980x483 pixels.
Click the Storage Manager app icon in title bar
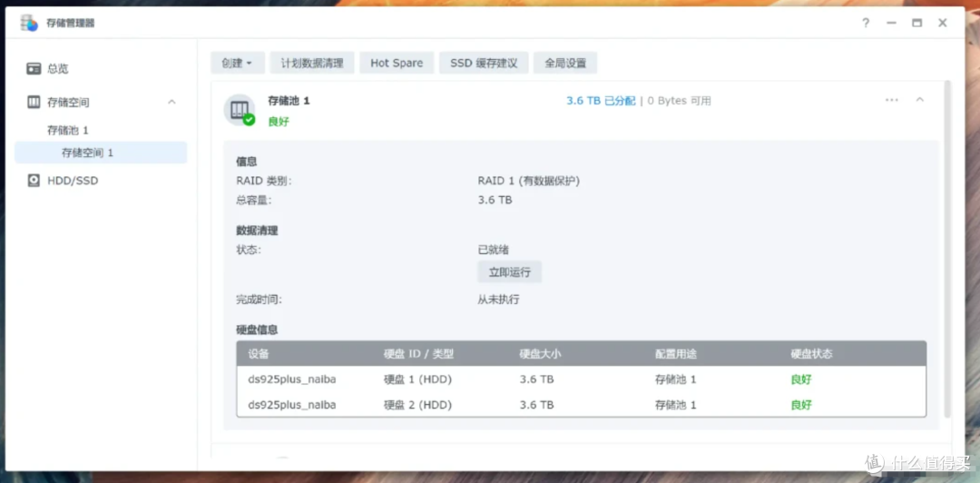pyautogui.click(x=29, y=23)
